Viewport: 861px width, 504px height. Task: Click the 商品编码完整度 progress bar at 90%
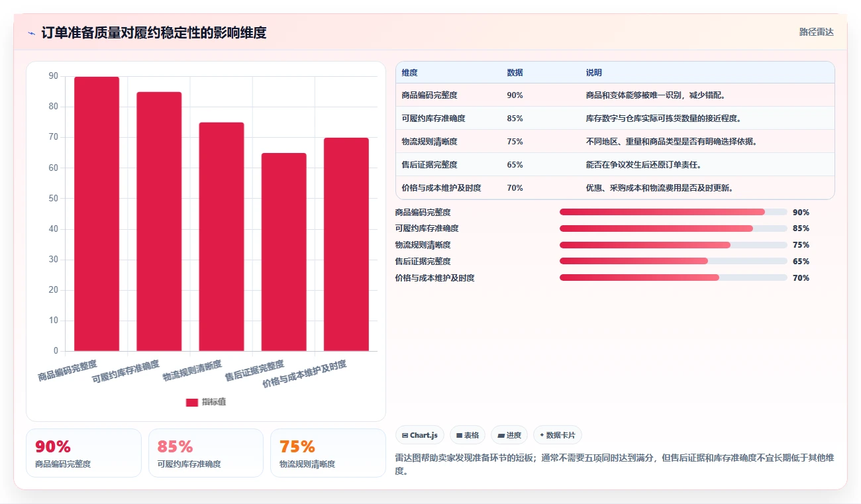point(674,212)
